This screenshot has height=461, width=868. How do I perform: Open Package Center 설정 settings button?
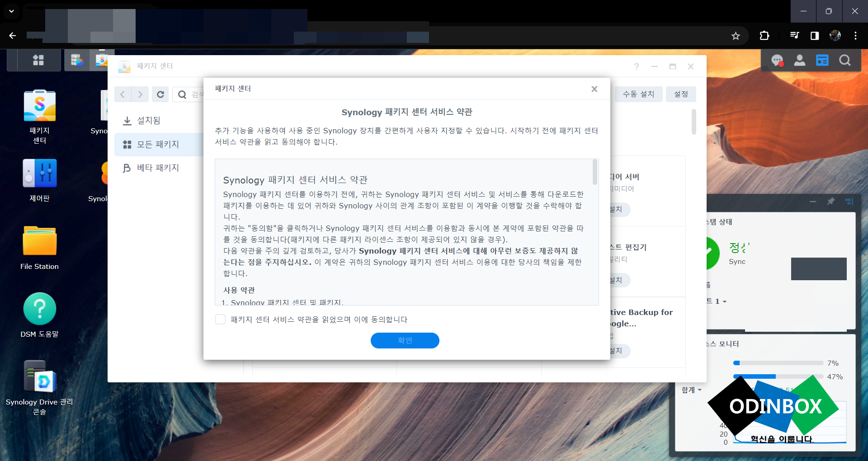[x=681, y=94]
